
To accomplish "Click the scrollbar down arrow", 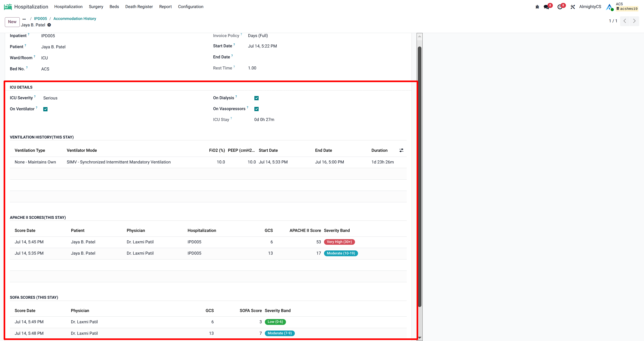I will [420, 338].
